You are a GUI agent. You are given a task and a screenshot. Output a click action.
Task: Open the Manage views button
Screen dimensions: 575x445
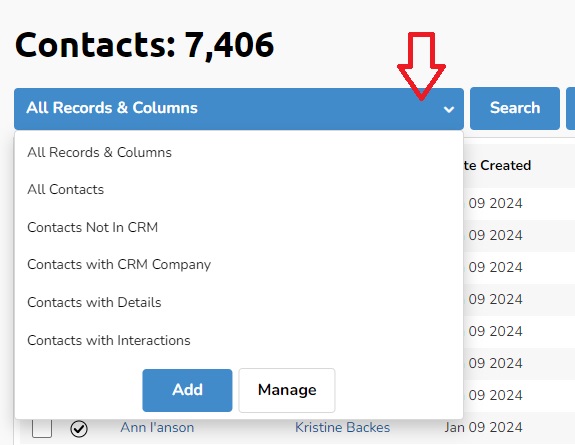pyautogui.click(x=287, y=390)
